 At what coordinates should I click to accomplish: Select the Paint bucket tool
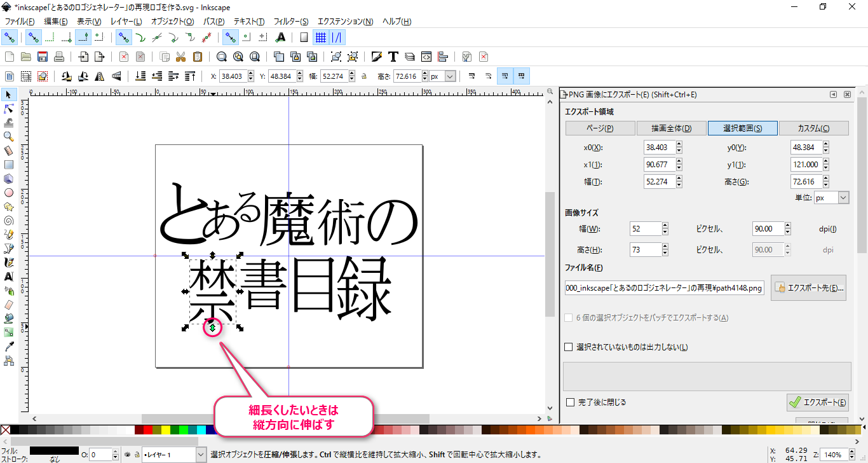(x=9, y=319)
